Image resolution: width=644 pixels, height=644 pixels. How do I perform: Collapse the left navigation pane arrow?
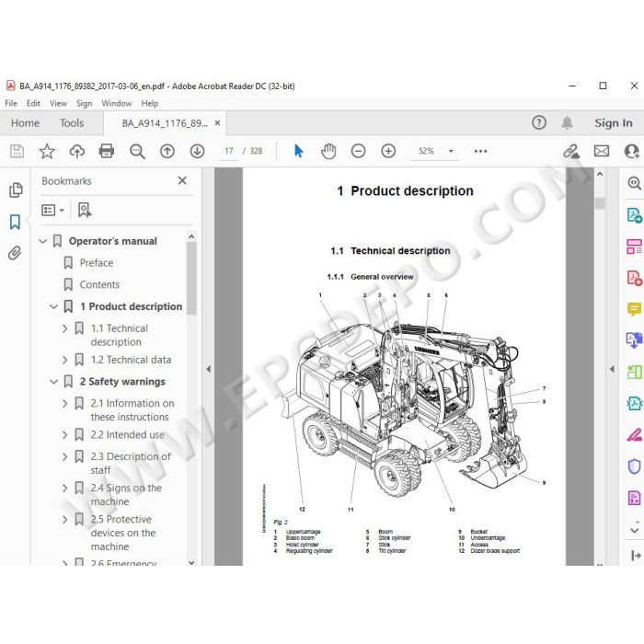point(208,369)
